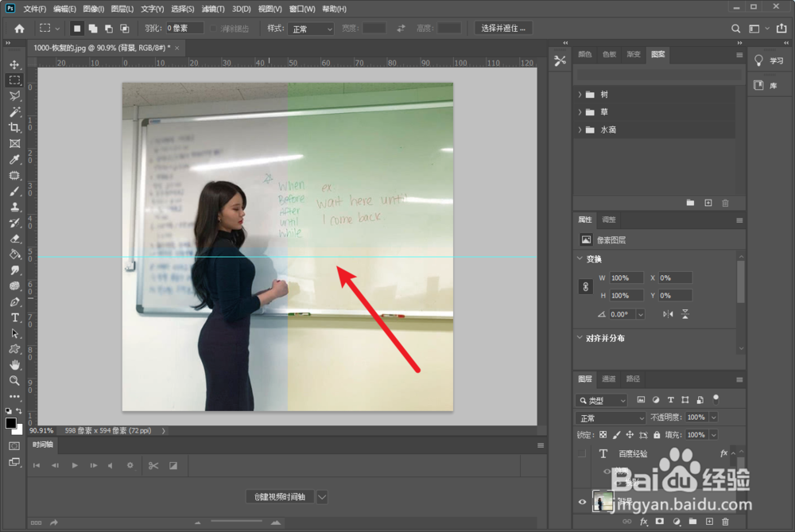Toggle lock all for layer
Viewport: 795px width, 532px height.
(657, 435)
